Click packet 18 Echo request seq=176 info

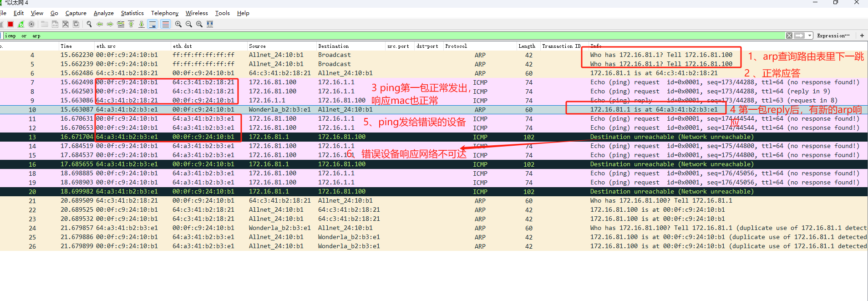coord(725,173)
